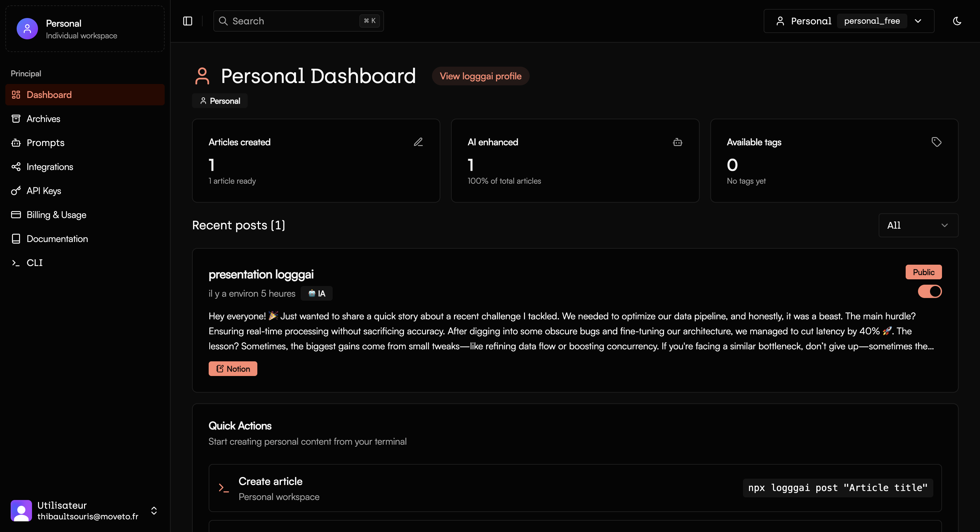The height and width of the screenshot is (532, 980).
Task: Click the '1 article ready' text
Action: tap(232, 181)
